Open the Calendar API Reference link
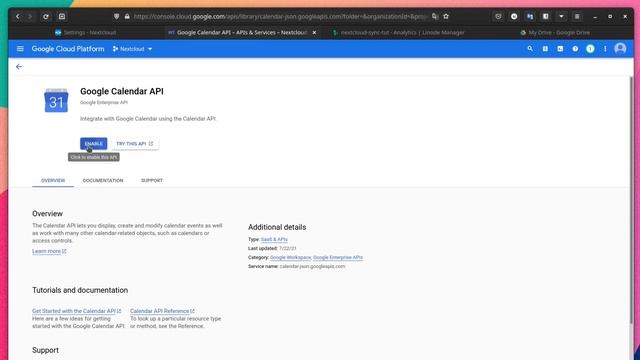Image resolution: width=640 pixels, height=360 pixels. coord(162,311)
